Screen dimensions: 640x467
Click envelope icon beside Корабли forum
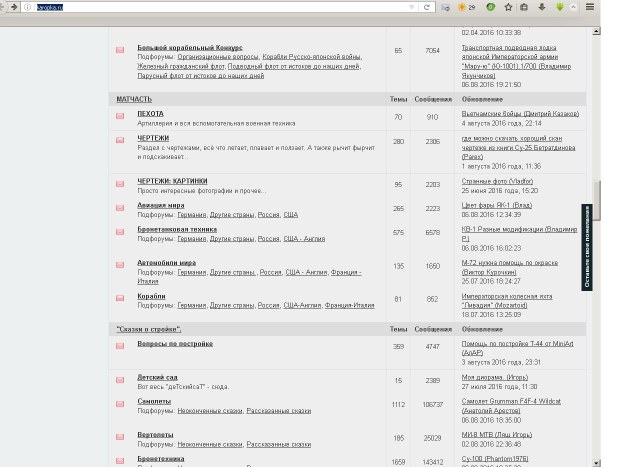[120, 298]
